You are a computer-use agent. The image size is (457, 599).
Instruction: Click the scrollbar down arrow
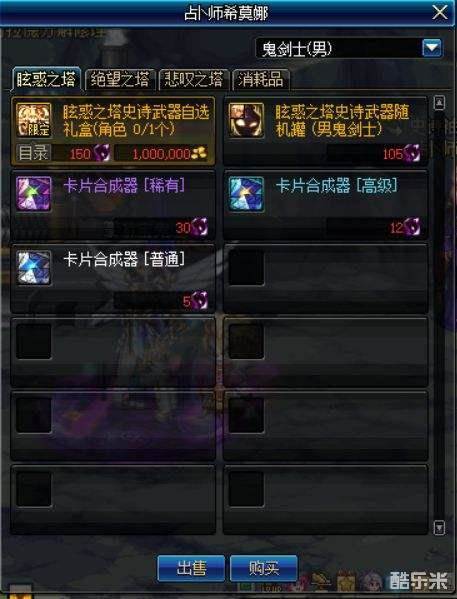[439, 528]
